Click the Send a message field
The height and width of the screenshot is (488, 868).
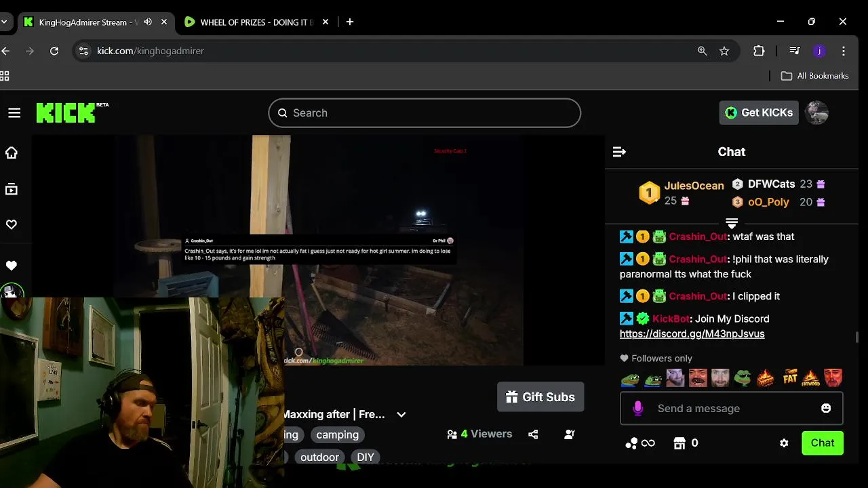(731, 408)
